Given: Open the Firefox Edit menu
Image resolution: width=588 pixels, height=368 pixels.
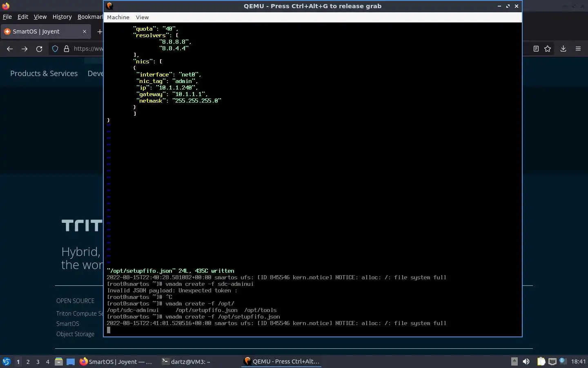Looking at the screenshot, I should click(x=23, y=17).
